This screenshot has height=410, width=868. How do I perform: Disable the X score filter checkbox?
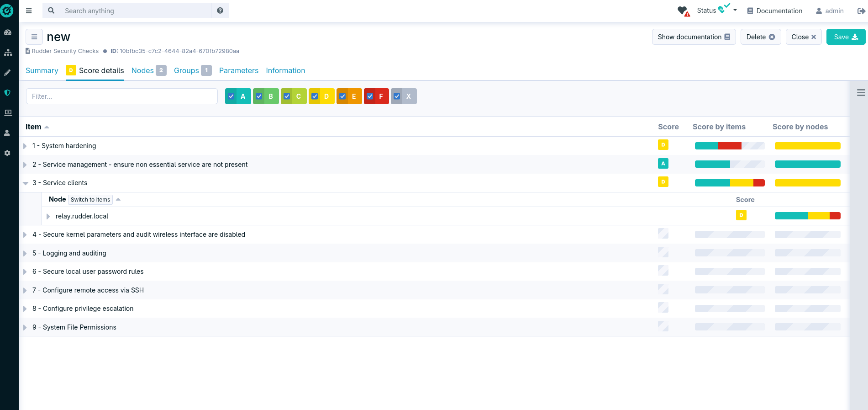tap(397, 96)
